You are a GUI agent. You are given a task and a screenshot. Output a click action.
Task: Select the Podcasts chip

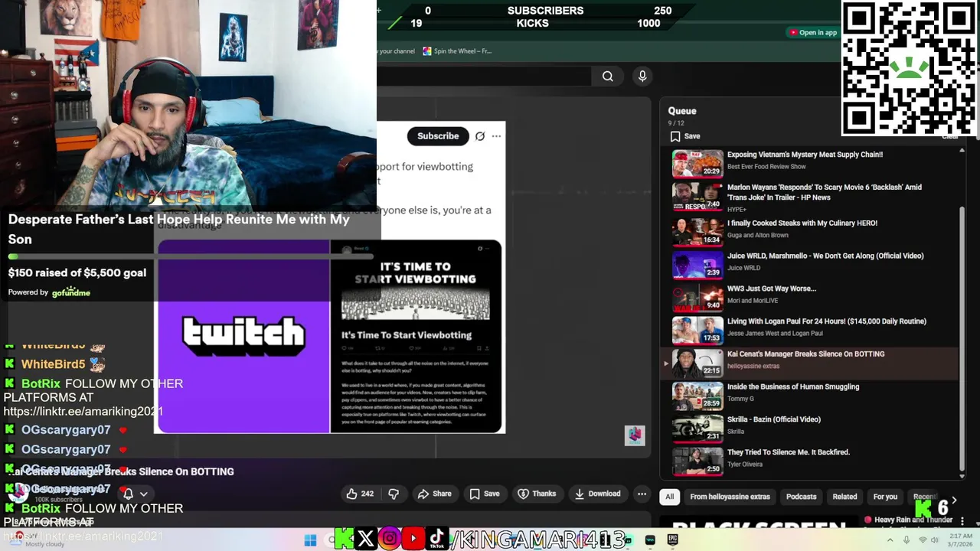click(801, 497)
